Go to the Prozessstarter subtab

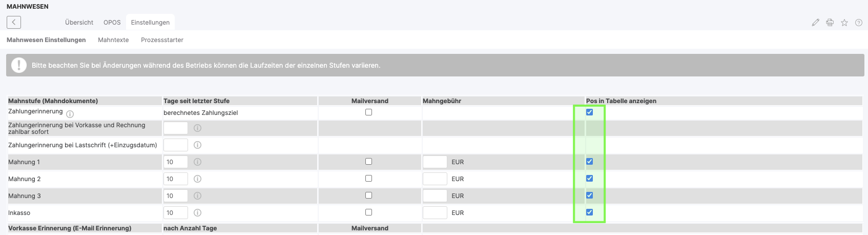(x=162, y=40)
